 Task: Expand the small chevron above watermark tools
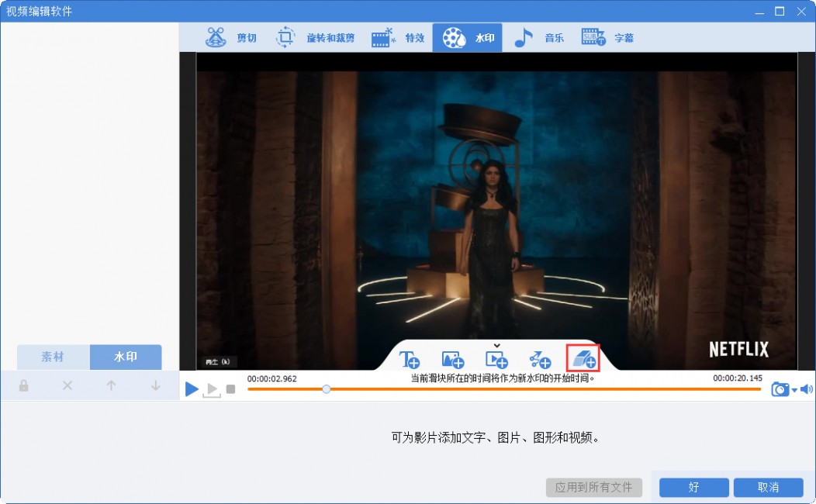[497, 345]
